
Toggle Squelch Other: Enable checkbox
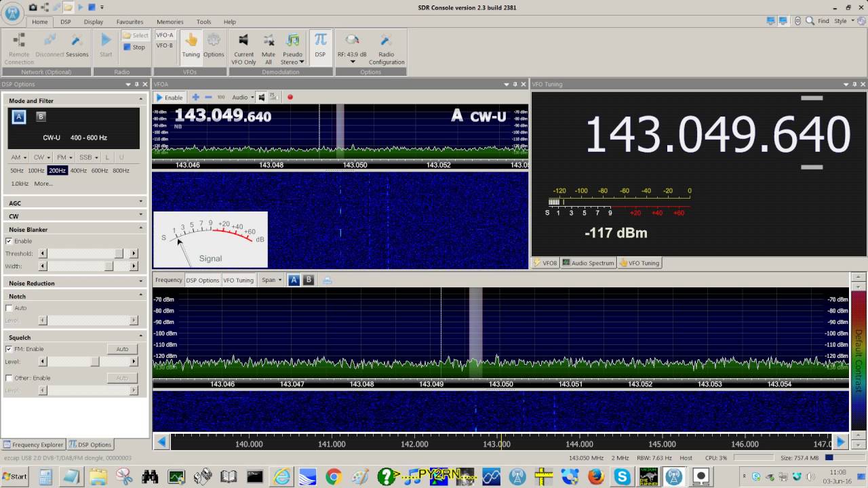pyautogui.click(x=9, y=378)
